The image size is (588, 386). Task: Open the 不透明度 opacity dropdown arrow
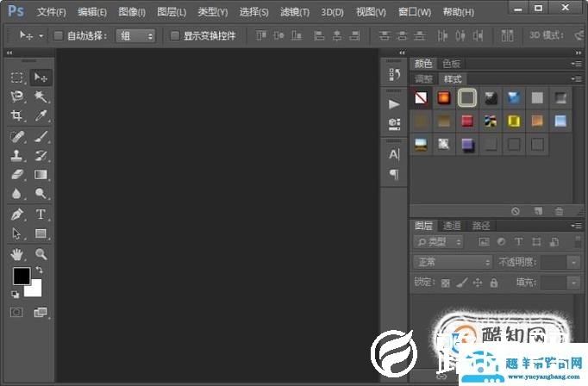coord(573,262)
